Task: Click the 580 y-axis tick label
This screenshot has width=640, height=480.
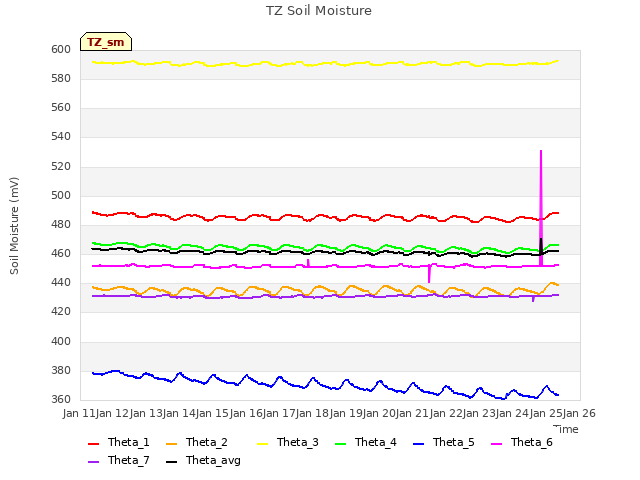Action: [61, 78]
